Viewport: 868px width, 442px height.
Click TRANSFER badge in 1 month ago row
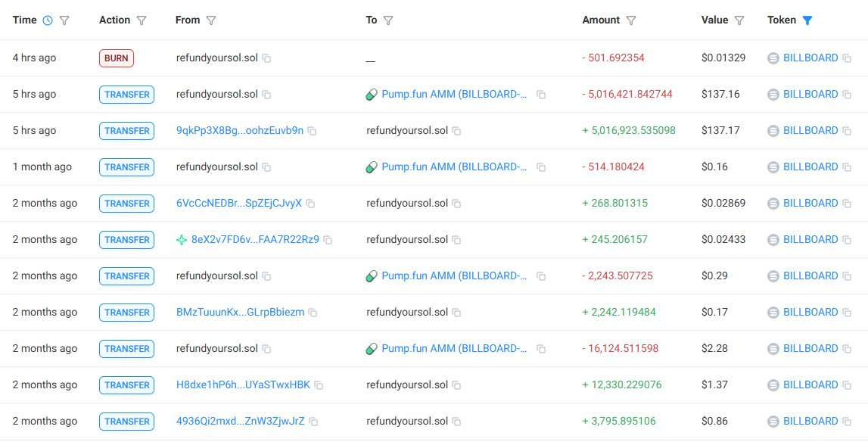pos(126,167)
